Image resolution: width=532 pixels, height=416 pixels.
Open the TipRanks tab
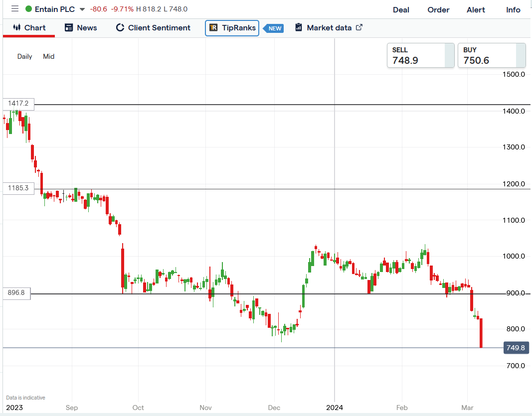232,28
